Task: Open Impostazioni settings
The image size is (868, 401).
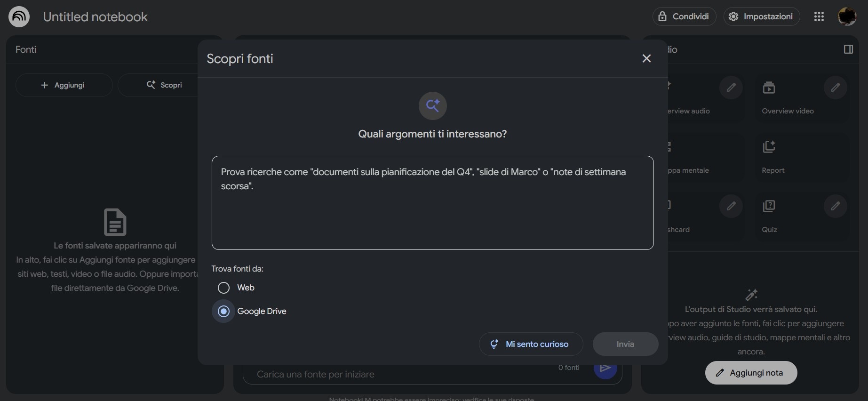Action: point(761,16)
